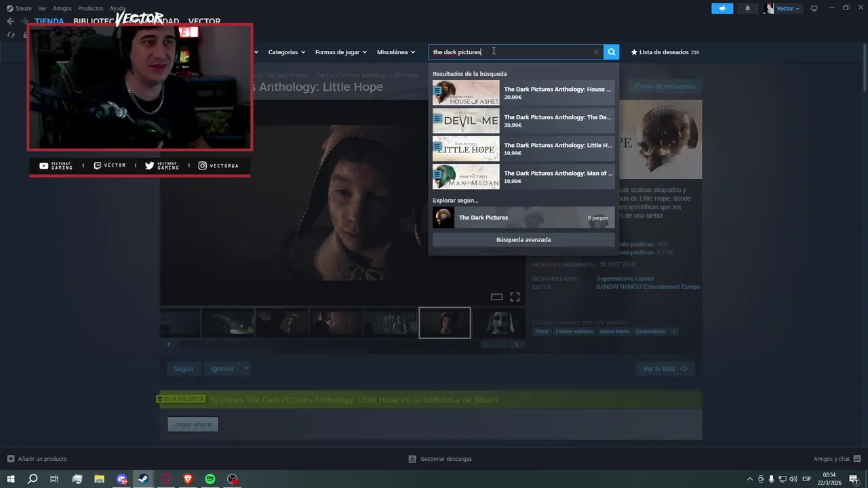The width and height of the screenshot is (868, 488).
Task: Click Añadir un producto
Action: click(x=37, y=459)
